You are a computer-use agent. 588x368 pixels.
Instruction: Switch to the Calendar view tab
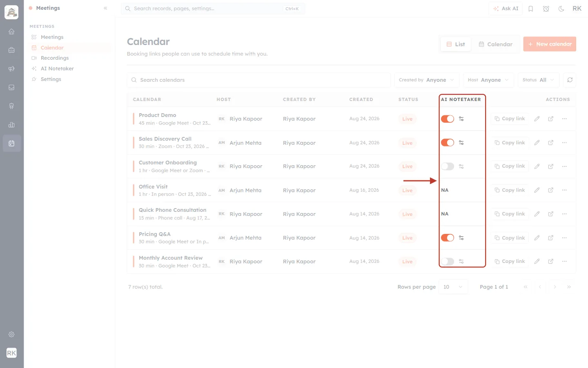pyautogui.click(x=495, y=44)
